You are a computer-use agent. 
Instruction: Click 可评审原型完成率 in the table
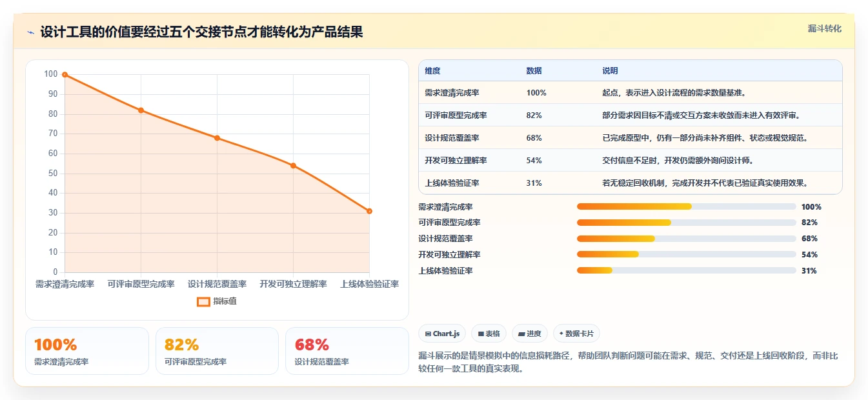[456, 115]
